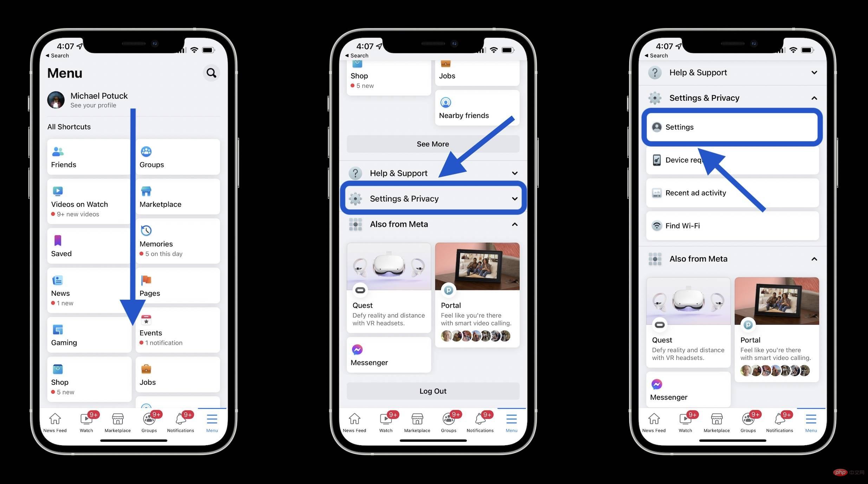The height and width of the screenshot is (484, 868).
Task: Tap the See More button
Action: click(433, 144)
